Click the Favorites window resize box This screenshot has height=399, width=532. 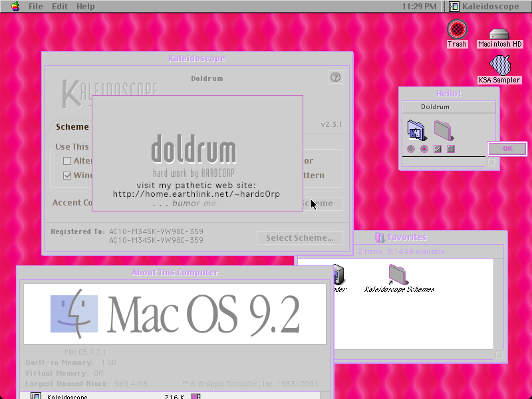pos(498,354)
